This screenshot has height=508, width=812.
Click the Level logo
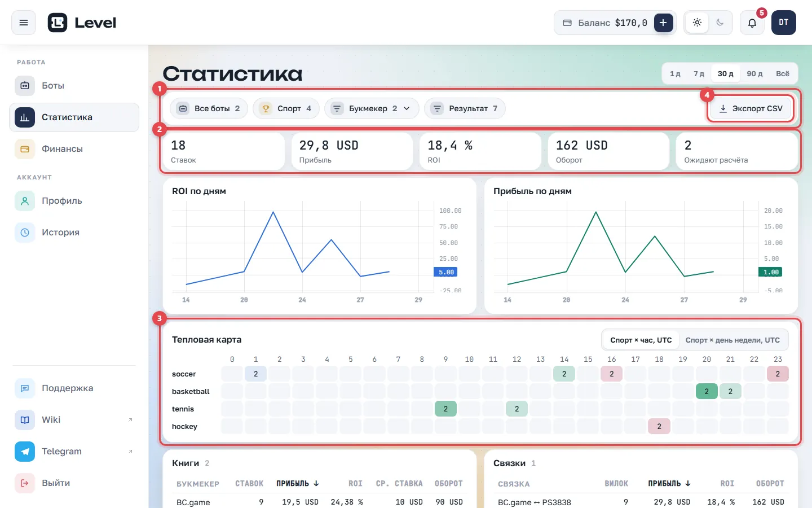82,23
